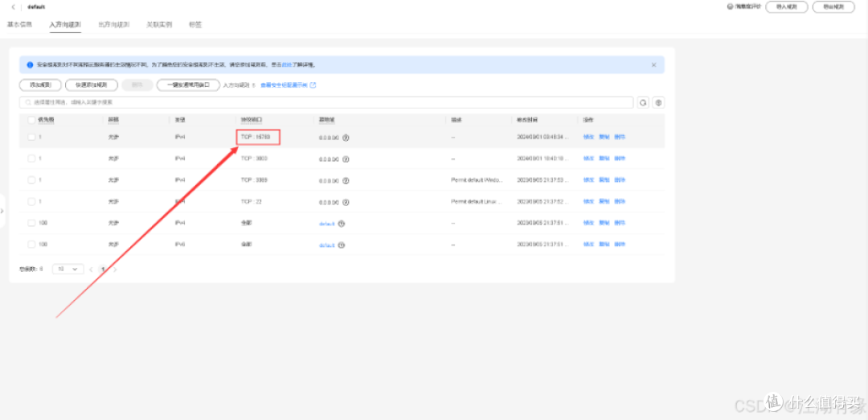
Task: Open external link icon for config examples
Action: (x=313, y=84)
